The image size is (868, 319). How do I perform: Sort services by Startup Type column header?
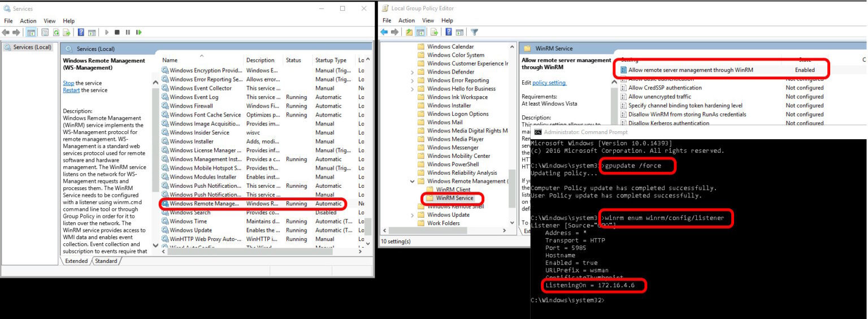[331, 61]
